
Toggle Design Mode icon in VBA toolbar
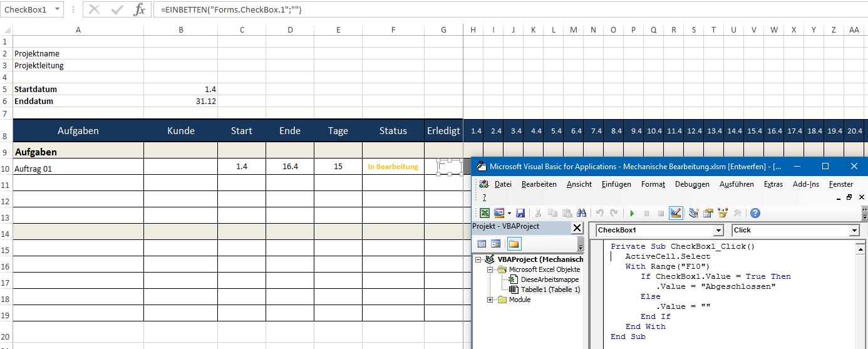coord(676,213)
